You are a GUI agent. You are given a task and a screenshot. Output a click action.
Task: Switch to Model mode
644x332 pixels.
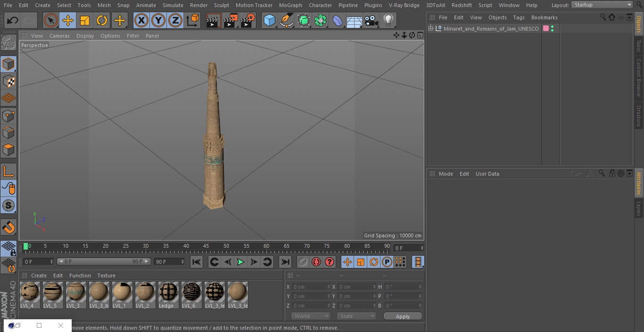(8, 64)
